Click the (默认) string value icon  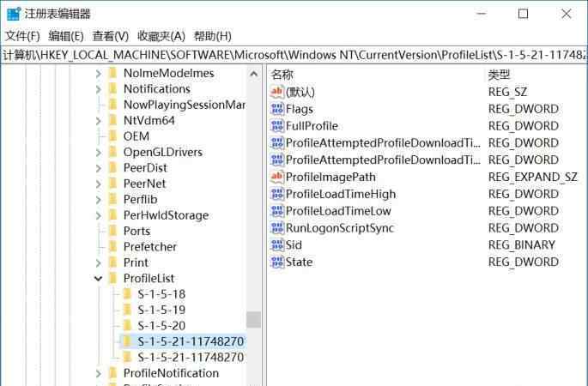[x=277, y=92]
